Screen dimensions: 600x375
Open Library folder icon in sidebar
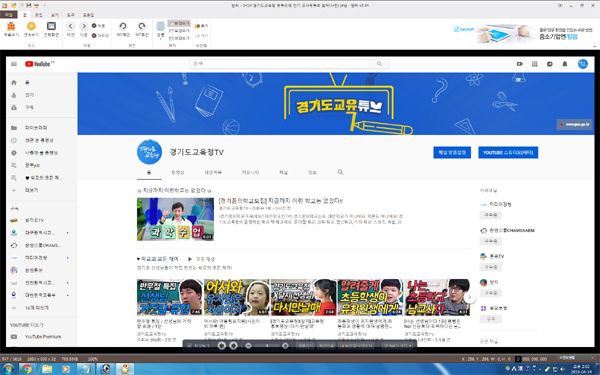click(14, 128)
